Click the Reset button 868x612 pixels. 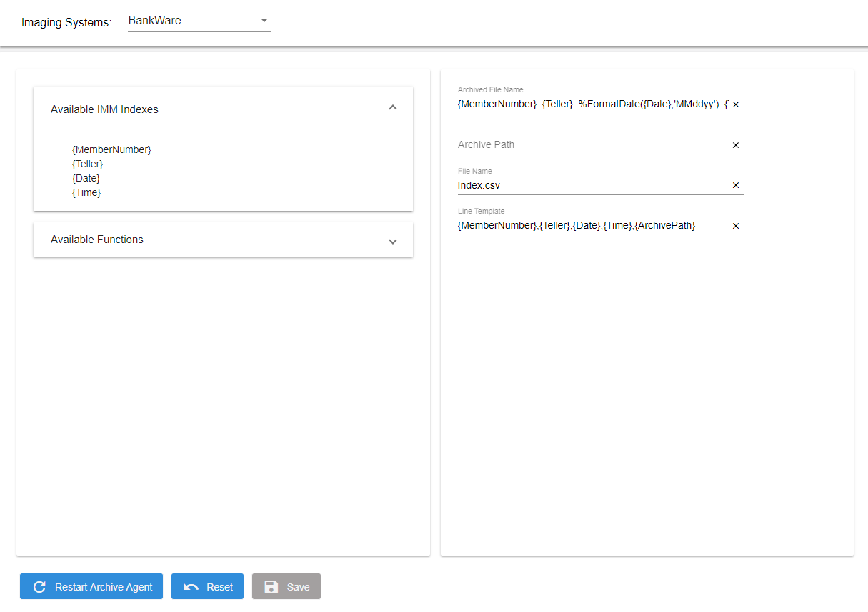click(x=207, y=586)
